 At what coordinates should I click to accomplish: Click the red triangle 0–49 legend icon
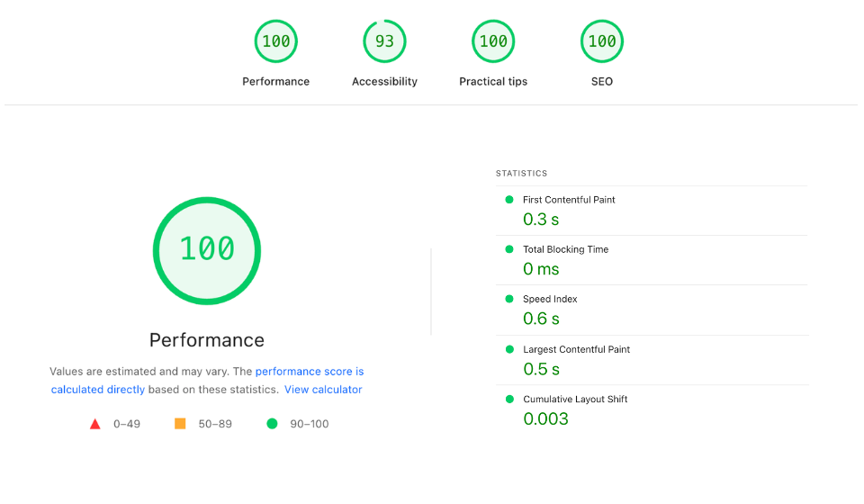[94, 424]
